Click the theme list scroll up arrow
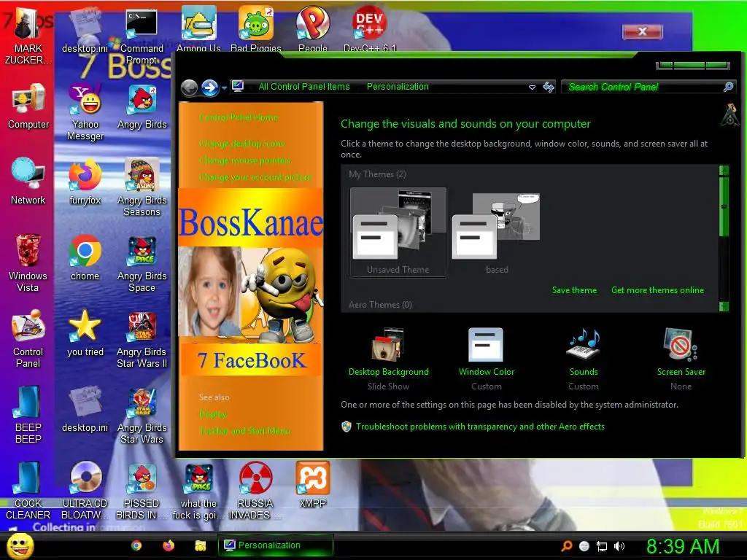This screenshot has height=560, width=747. click(x=724, y=171)
